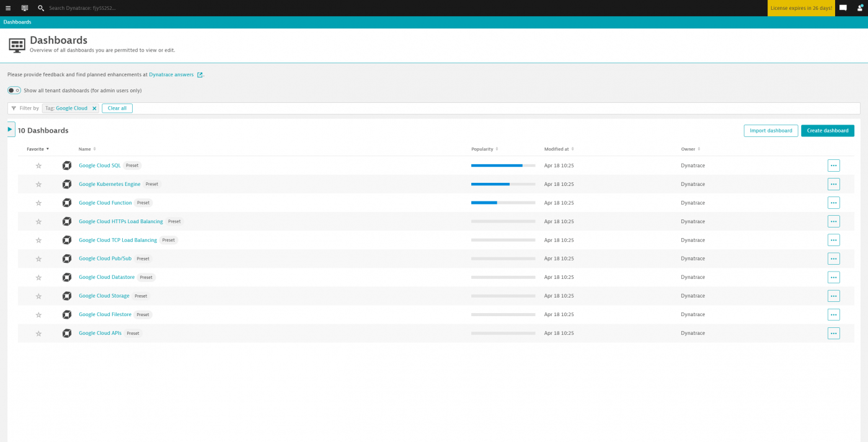Click the Dashboards header monitor icon
Viewport: 868px width, 442px height.
(17, 45)
